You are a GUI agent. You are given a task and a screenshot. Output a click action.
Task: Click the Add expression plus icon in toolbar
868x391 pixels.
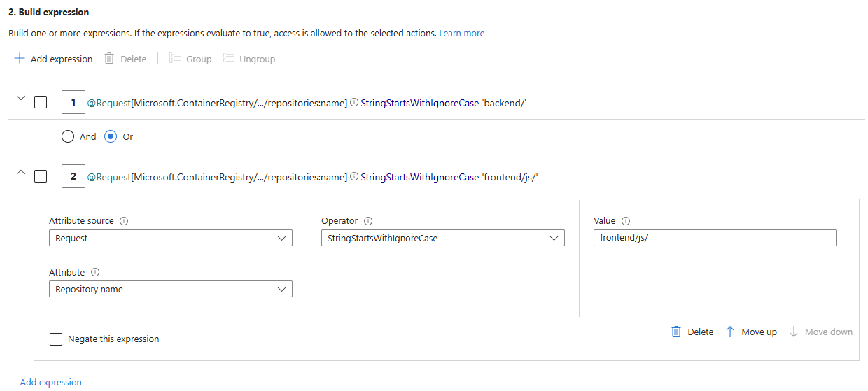tap(20, 59)
